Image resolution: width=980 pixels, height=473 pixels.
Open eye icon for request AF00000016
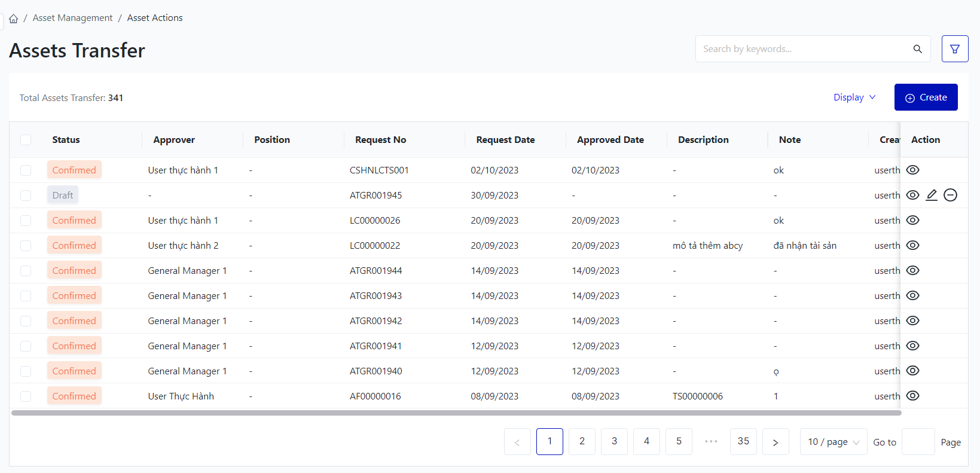(x=912, y=396)
